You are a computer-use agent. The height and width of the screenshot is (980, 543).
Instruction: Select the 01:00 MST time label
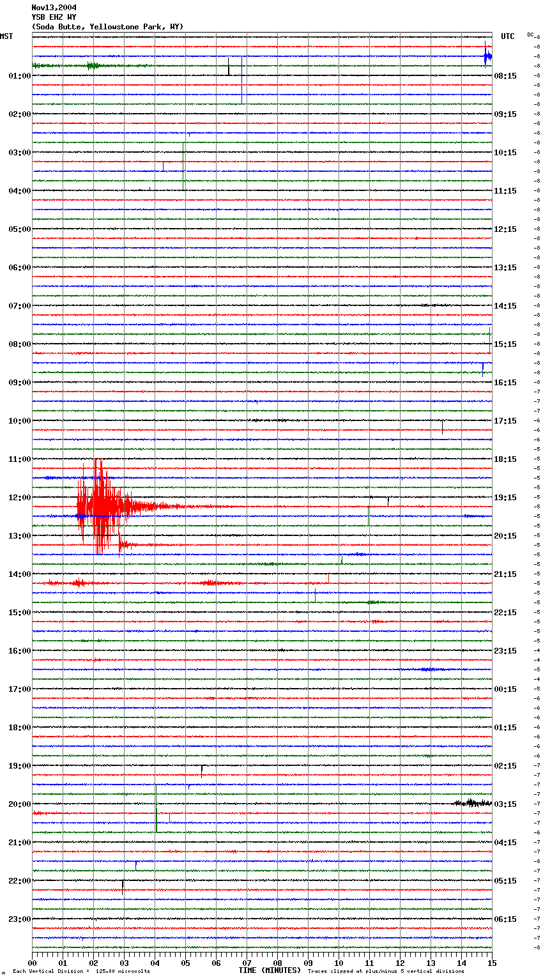(20, 76)
